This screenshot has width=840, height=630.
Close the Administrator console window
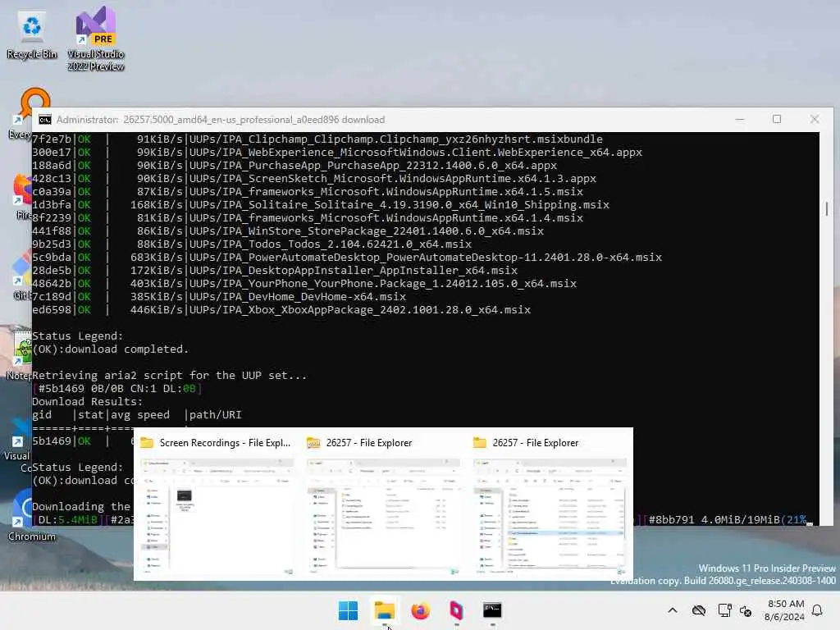click(815, 119)
